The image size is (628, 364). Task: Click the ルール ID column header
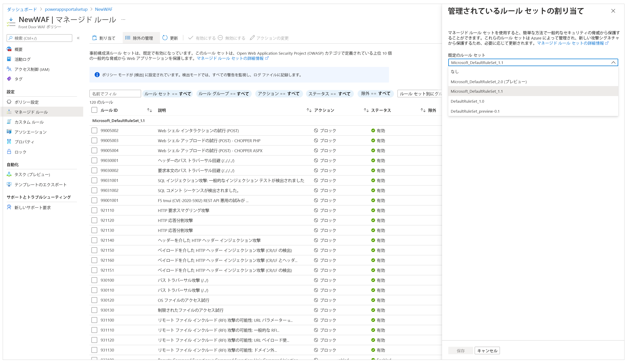coord(109,110)
